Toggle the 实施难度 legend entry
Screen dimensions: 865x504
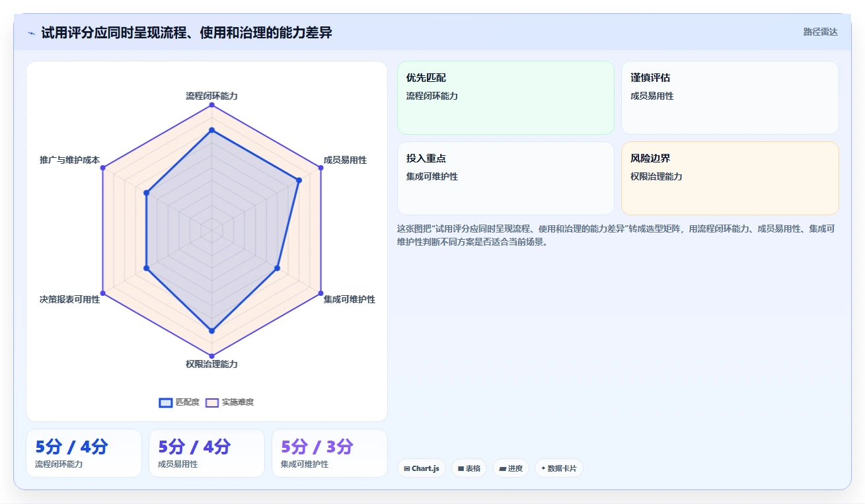pos(229,402)
